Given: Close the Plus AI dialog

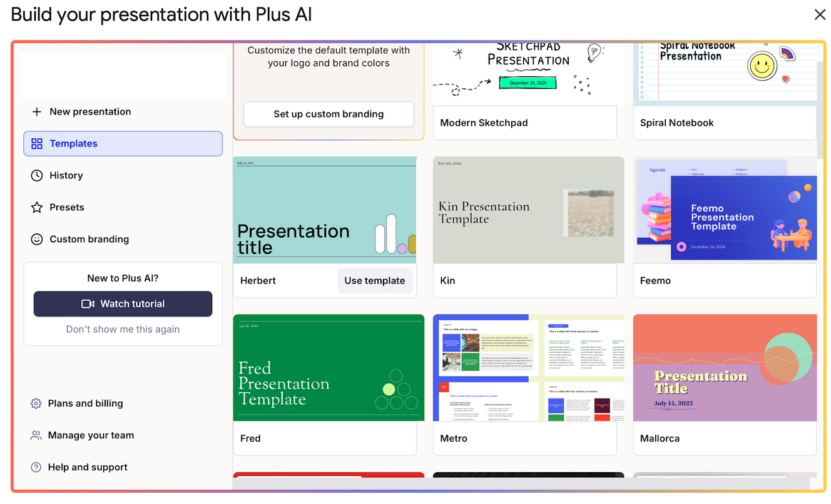Looking at the screenshot, I should pos(820,14).
